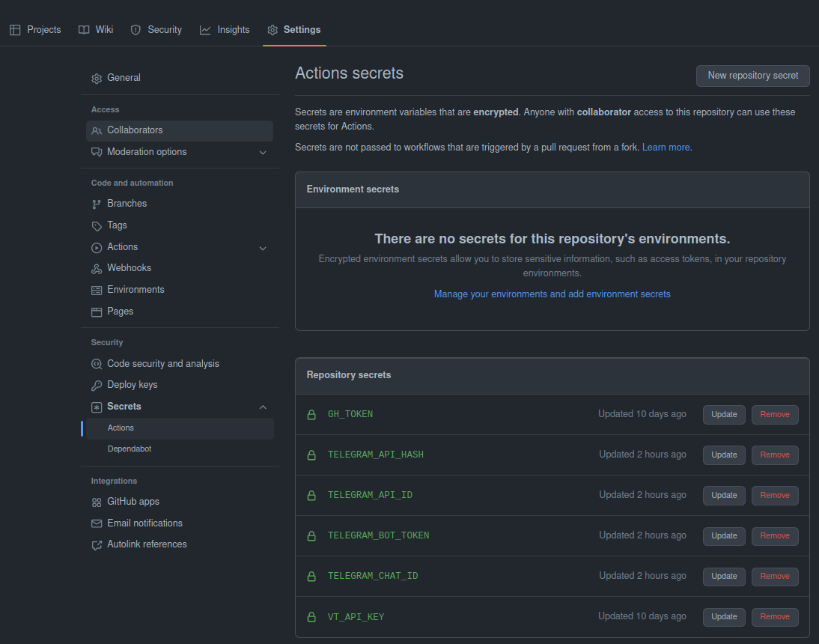Screen dimensions: 819x644
Task: Collapse the Secrets section chevron
Action: [263, 407]
